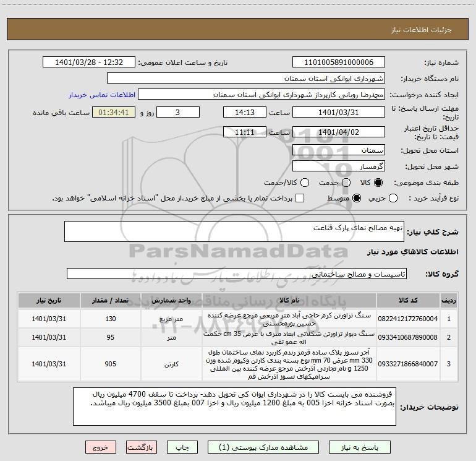476x461 pixels.
Task: Select the متوسط purchase type radio
Action: pos(357,198)
